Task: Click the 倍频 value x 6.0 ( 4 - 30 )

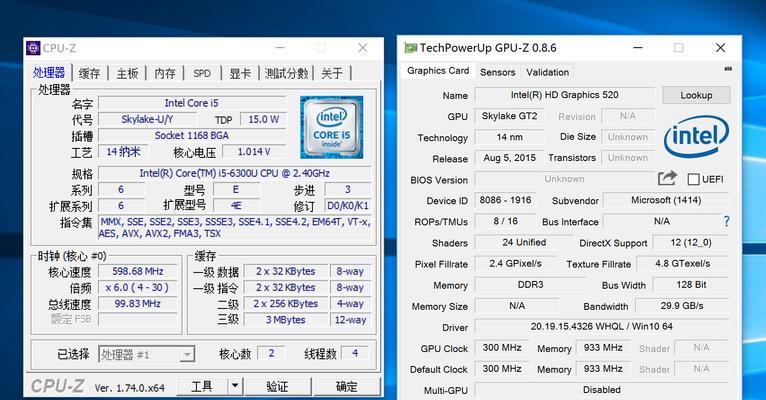Action: coord(138,288)
